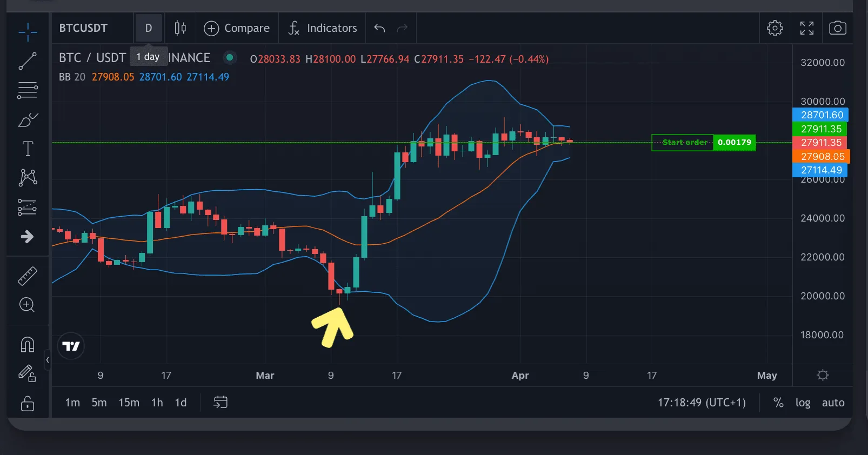Toggle magnet snap mode
868x455 pixels.
tap(28, 344)
